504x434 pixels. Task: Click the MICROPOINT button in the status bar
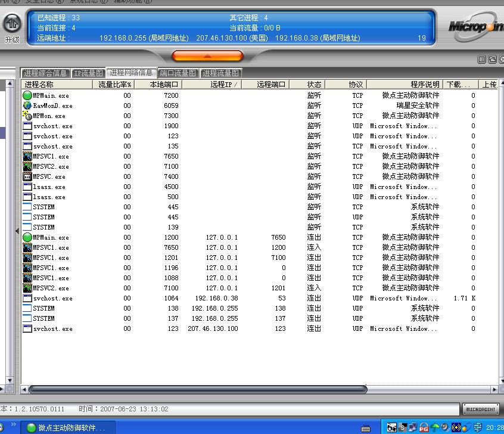[481, 409]
